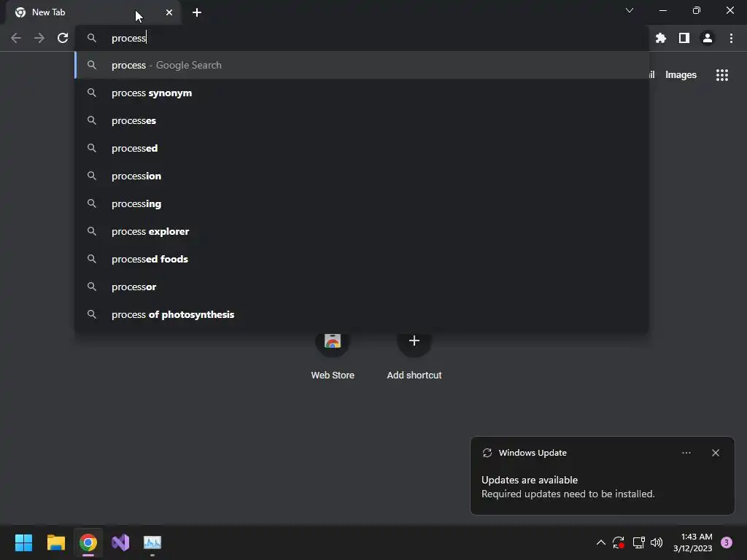Open the Chrome profile avatar menu

pos(708,38)
